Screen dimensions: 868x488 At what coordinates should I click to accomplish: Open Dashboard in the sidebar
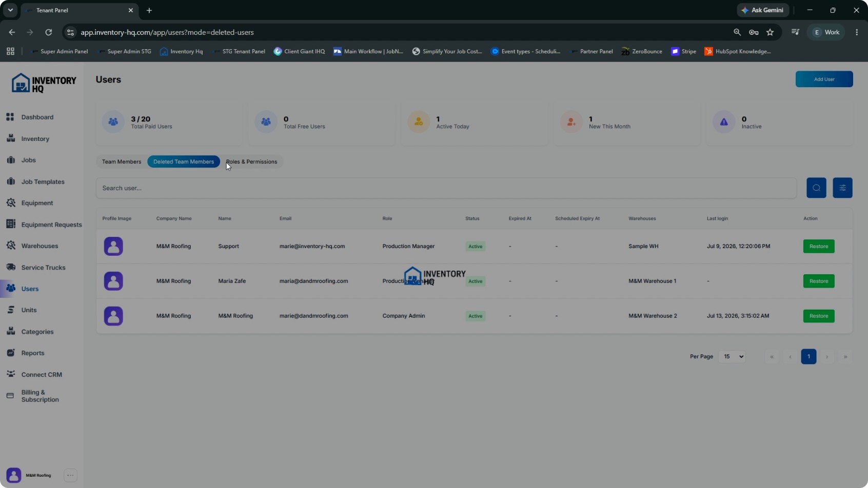(x=37, y=117)
